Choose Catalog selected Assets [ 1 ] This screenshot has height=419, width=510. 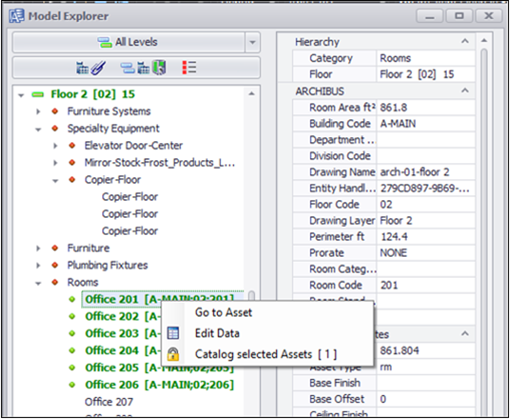pos(266,354)
